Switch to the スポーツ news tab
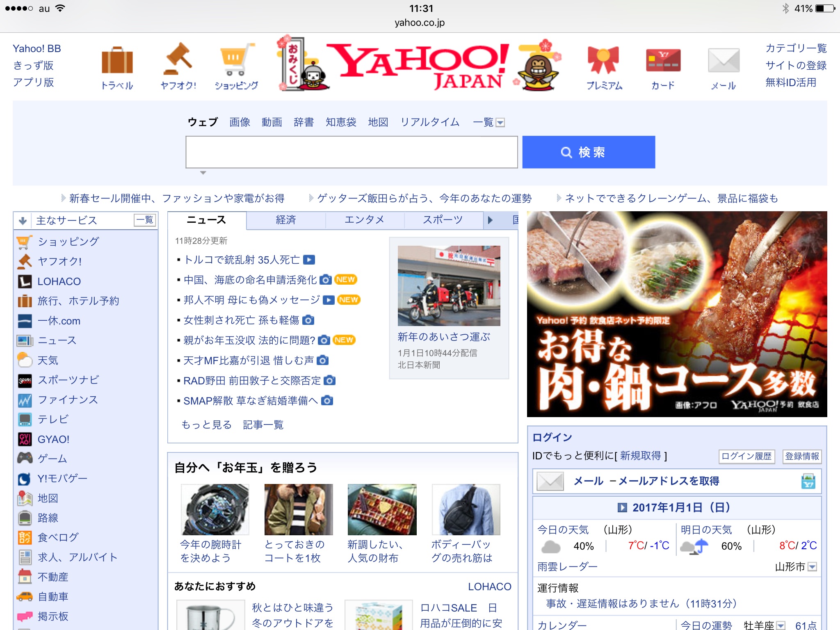Viewport: 840px width, 630px height. pyautogui.click(x=443, y=220)
